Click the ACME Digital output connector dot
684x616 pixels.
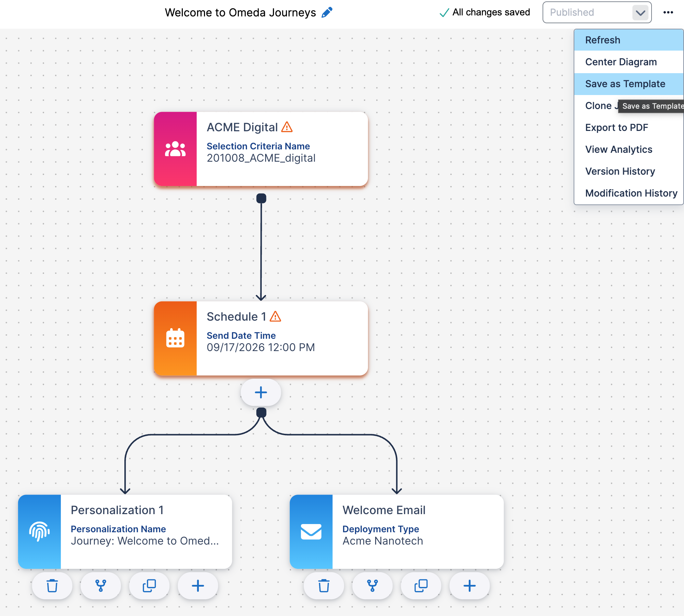point(261,198)
